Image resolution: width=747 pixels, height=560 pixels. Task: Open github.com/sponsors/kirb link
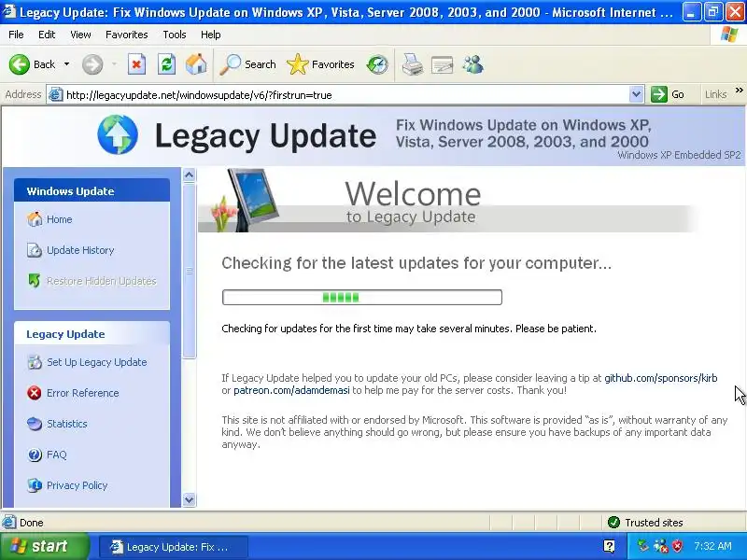tap(661, 378)
